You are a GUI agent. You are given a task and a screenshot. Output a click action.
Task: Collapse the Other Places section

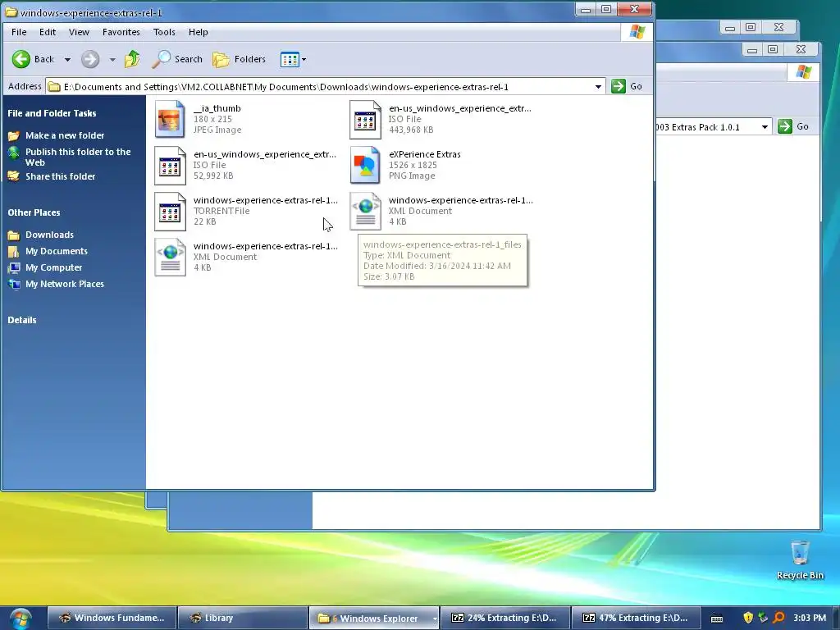pyautogui.click(x=34, y=212)
